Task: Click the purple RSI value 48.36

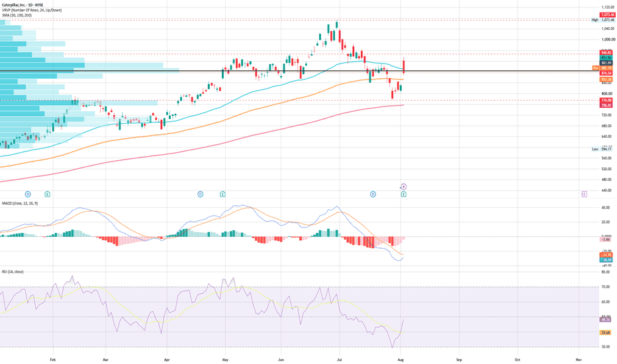Action: coord(606,320)
